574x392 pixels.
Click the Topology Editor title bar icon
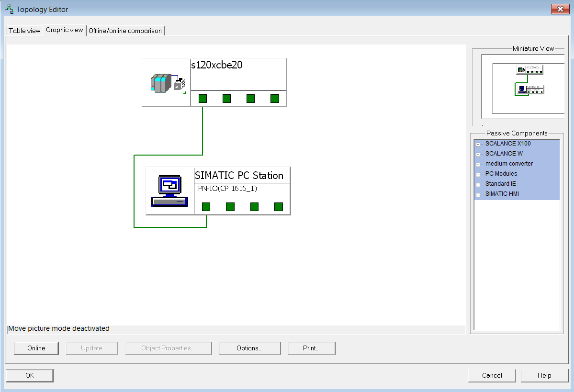click(x=9, y=9)
